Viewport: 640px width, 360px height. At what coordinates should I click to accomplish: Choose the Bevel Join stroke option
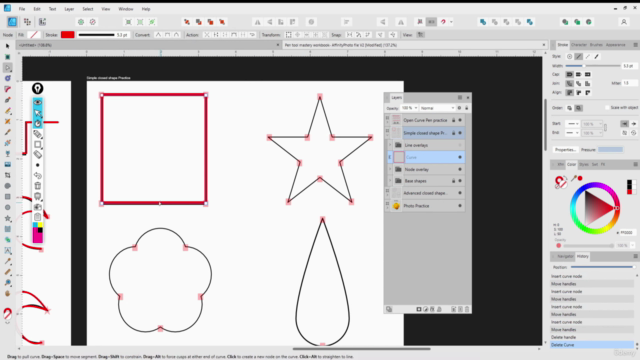pyautogui.click(x=578, y=84)
